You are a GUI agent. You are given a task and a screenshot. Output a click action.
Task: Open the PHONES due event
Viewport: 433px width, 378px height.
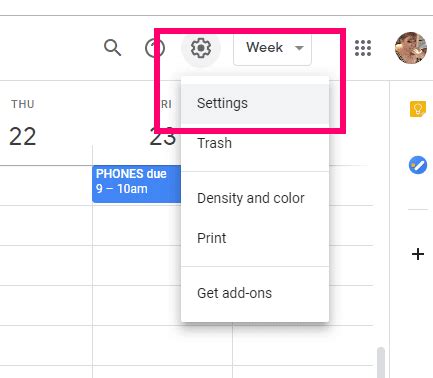pos(137,184)
